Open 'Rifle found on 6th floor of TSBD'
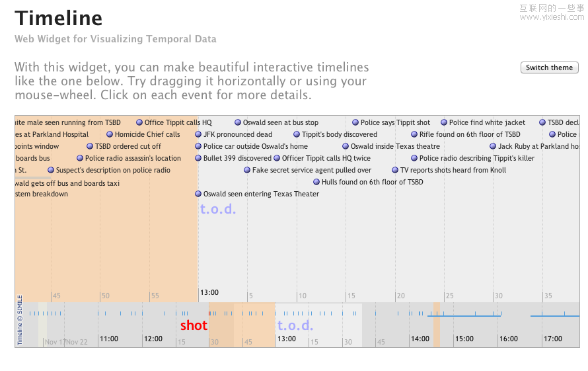The image size is (588, 371). pos(470,134)
